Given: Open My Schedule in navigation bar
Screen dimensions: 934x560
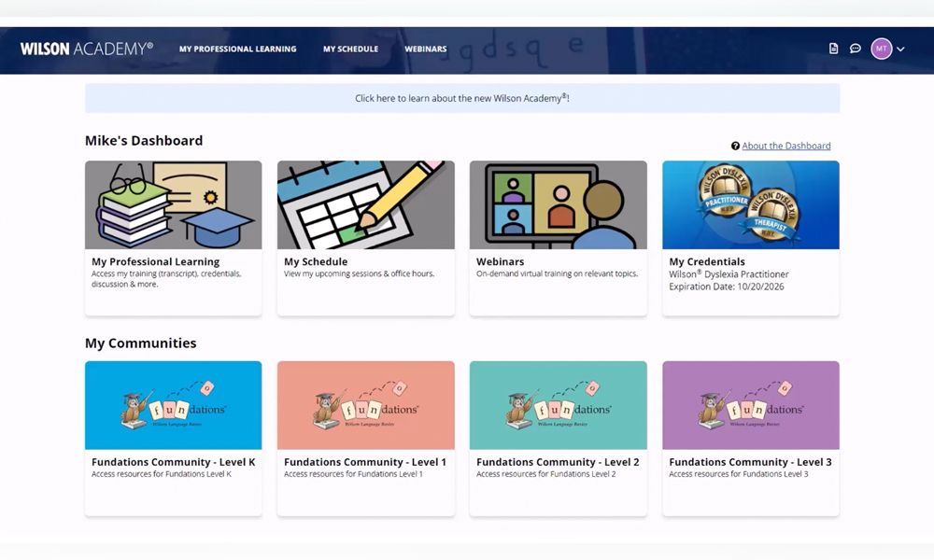Looking at the screenshot, I should [351, 49].
